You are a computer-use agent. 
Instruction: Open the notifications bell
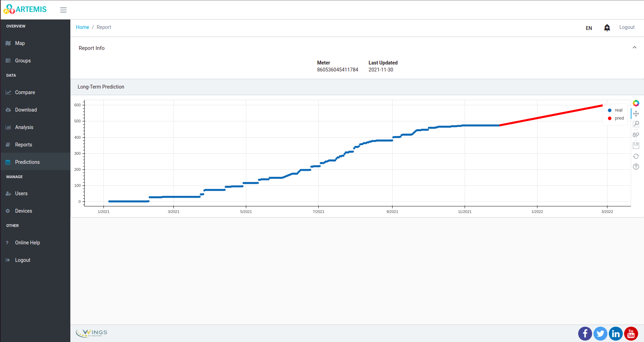pyautogui.click(x=607, y=28)
